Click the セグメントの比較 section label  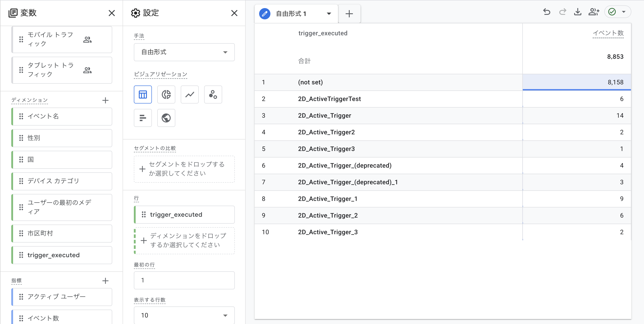[x=155, y=148]
